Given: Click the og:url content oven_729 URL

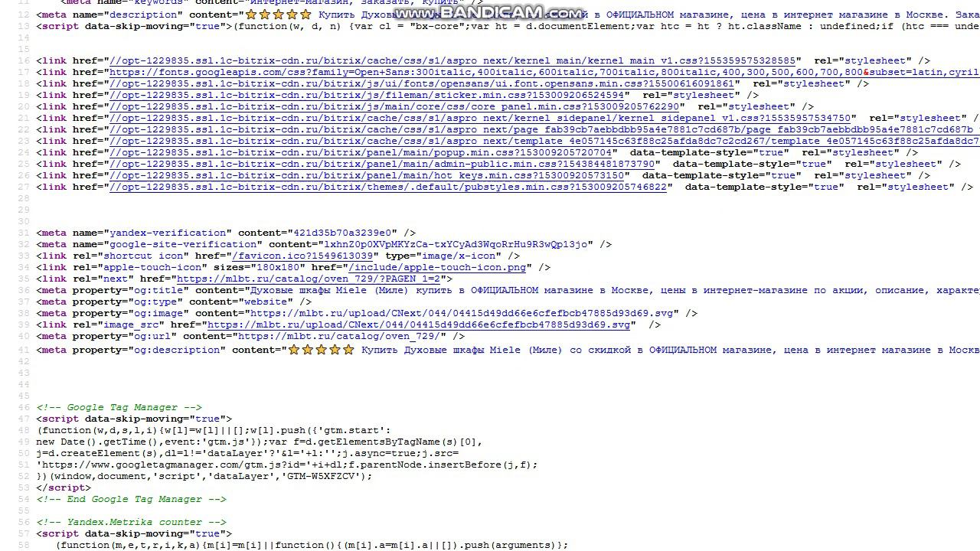Looking at the screenshot, I should (340, 336).
